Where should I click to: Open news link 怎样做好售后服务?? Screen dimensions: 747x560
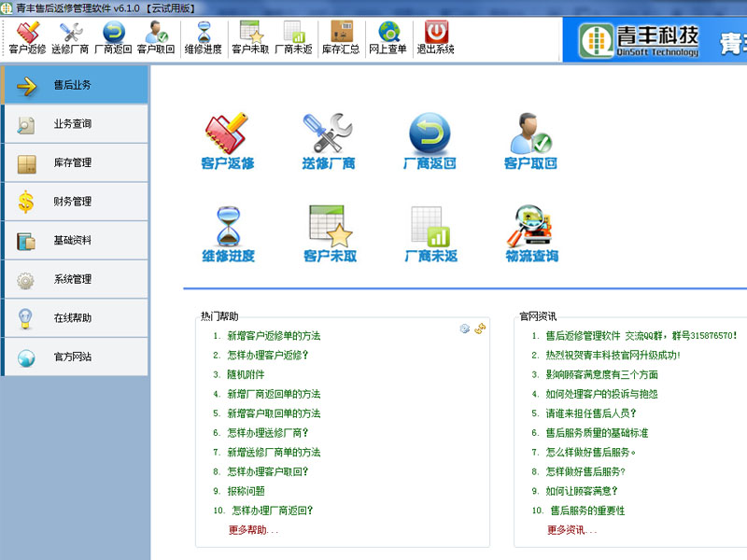click(x=585, y=471)
